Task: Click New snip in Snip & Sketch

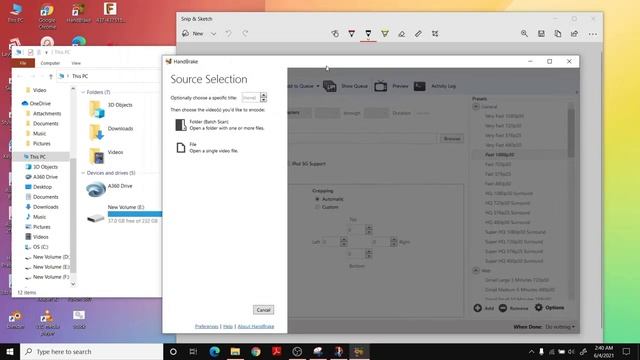Action: coord(193,33)
